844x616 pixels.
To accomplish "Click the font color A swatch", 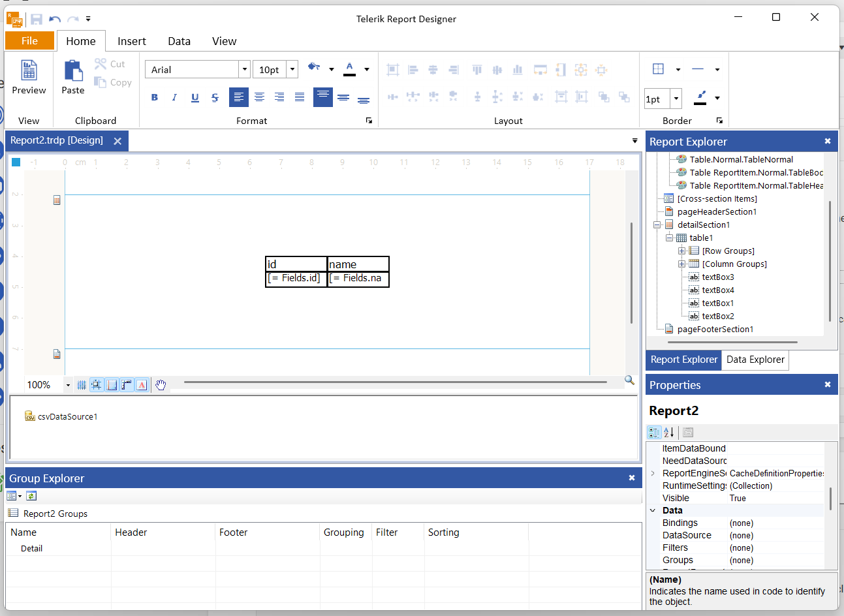I will (350, 69).
